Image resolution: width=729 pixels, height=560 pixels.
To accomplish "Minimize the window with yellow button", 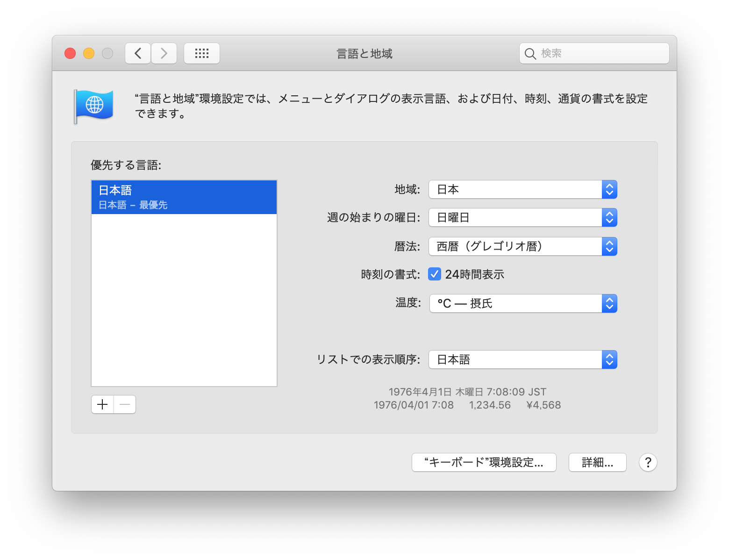I will point(89,53).
